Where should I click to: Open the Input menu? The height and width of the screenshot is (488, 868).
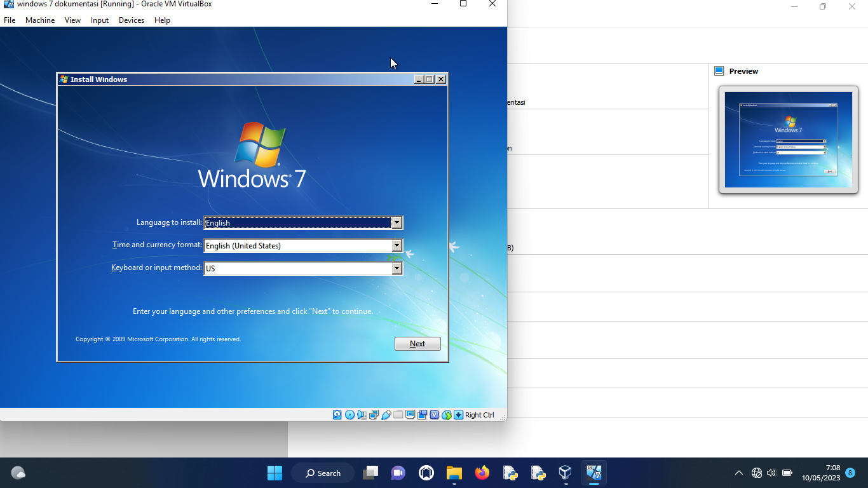tap(100, 20)
